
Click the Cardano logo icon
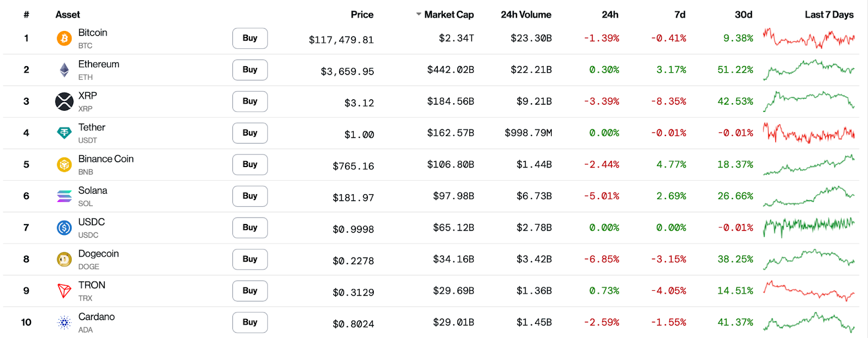coord(64,323)
